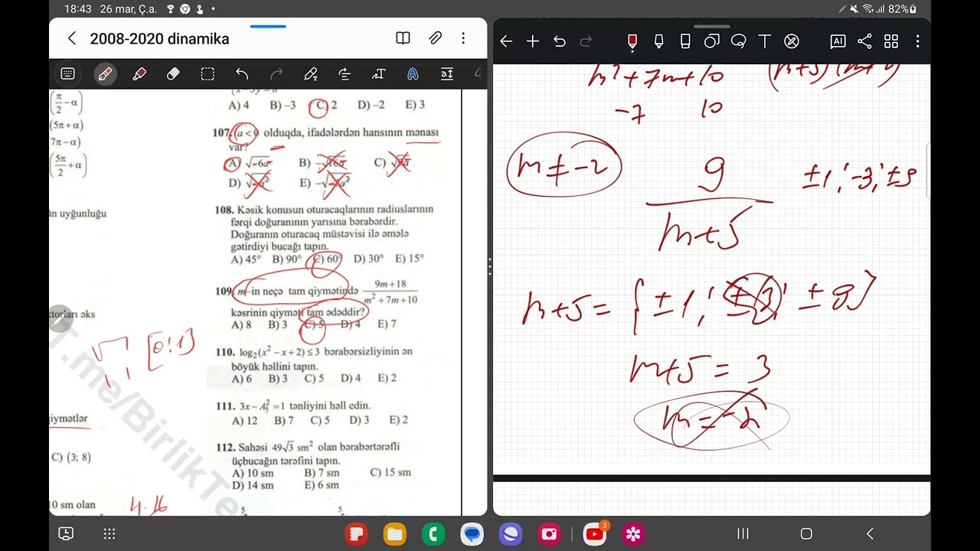Screen dimensions: 980x551
Task: Open the My Files folder app
Action: pos(395,533)
